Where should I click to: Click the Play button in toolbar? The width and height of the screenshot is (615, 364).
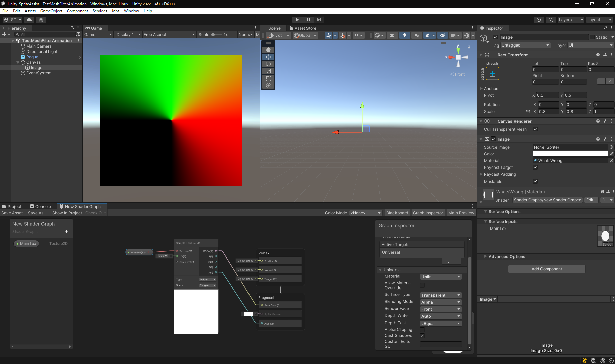pyautogui.click(x=297, y=20)
